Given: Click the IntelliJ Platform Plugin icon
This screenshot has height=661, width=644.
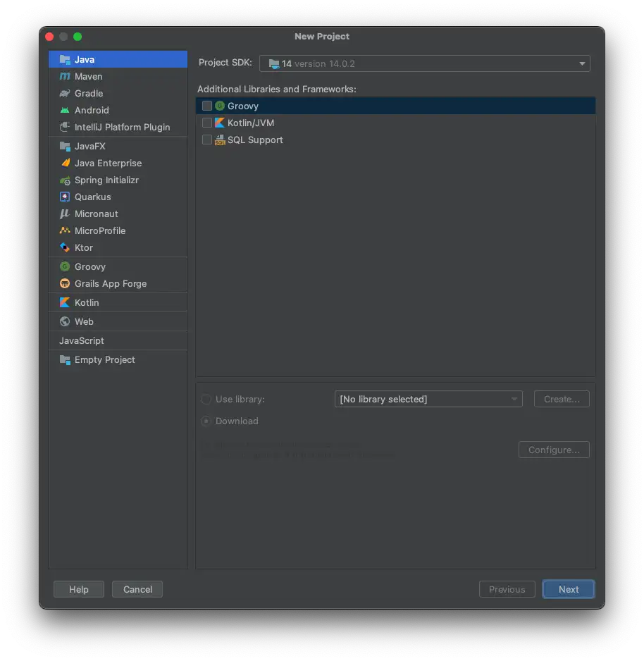Looking at the screenshot, I should click(x=65, y=127).
